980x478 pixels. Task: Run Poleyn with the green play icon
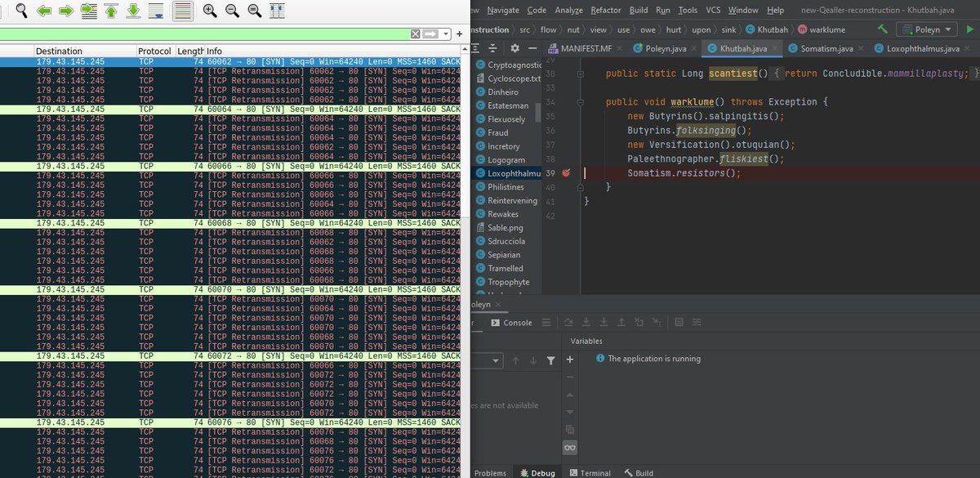(x=969, y=29)
